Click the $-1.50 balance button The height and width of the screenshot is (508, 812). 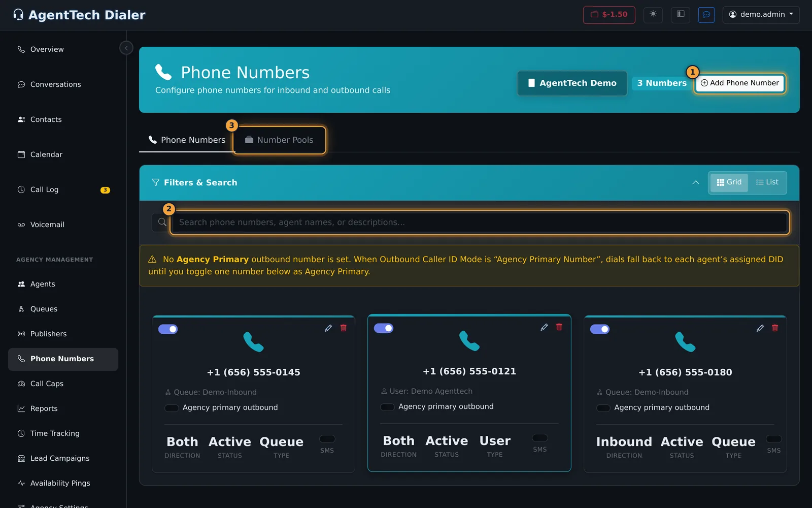pos(609,15)
